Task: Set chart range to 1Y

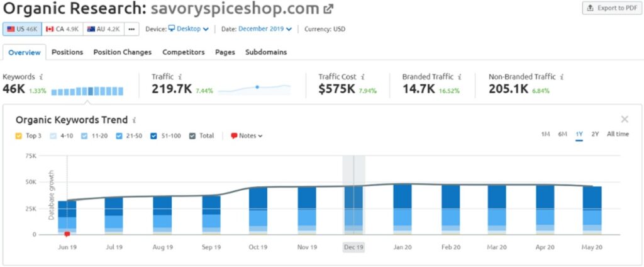Action: click(x=579, y=134)
